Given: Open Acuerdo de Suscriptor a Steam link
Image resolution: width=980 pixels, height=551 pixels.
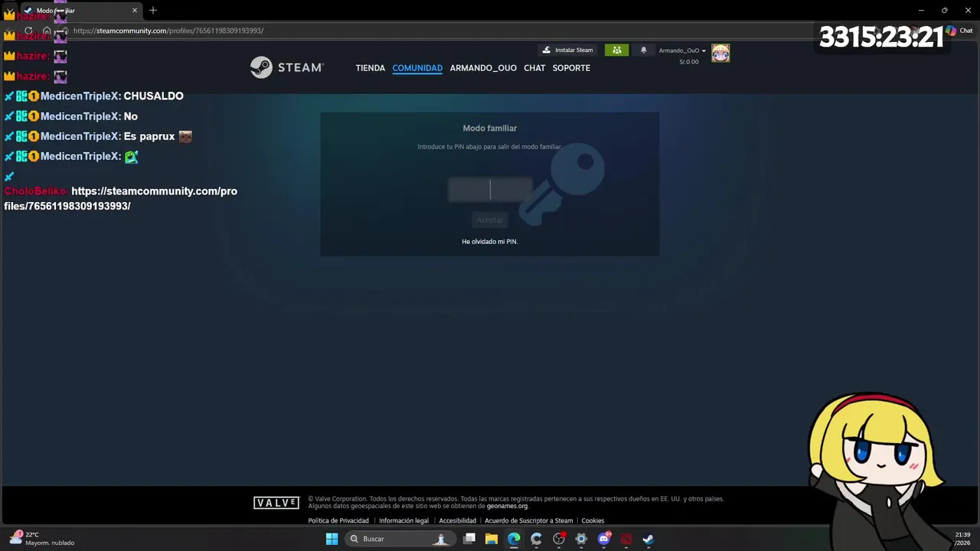Looking at the screenshot, I should click(528, 520).
